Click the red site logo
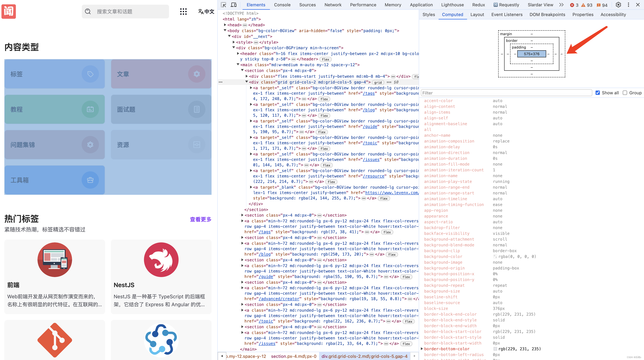Image resolution: width=644 pixels, height=360 pixels. pos(9,11)
